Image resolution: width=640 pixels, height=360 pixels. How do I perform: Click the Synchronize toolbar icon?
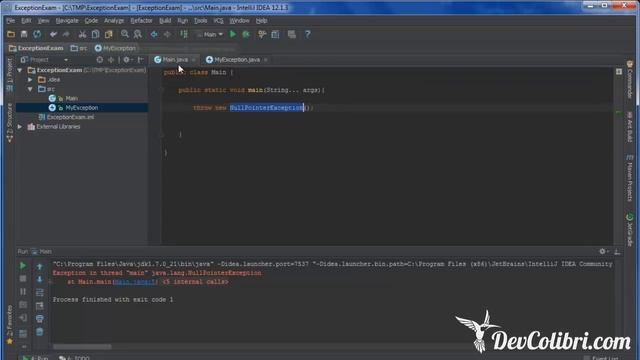[x=37, y=34]
